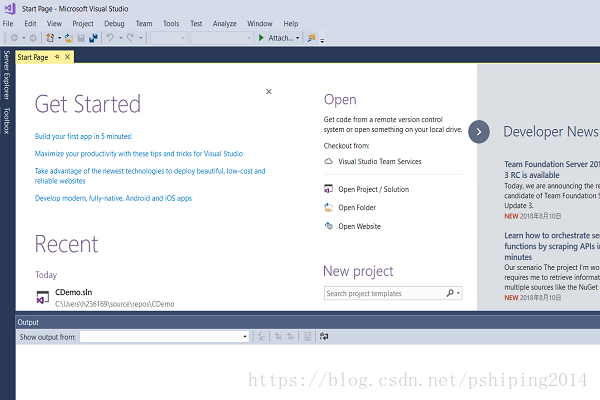The image size is (600, 400).
Task: Click 'Build your first app in 5 minutes!' link
Action: pyautogui.click(x=83, y=136)
